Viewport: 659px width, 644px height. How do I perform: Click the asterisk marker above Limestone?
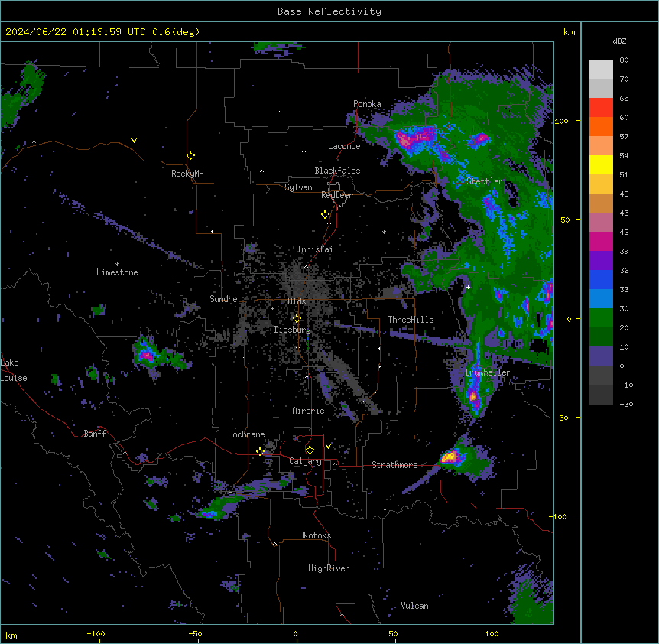117,265
